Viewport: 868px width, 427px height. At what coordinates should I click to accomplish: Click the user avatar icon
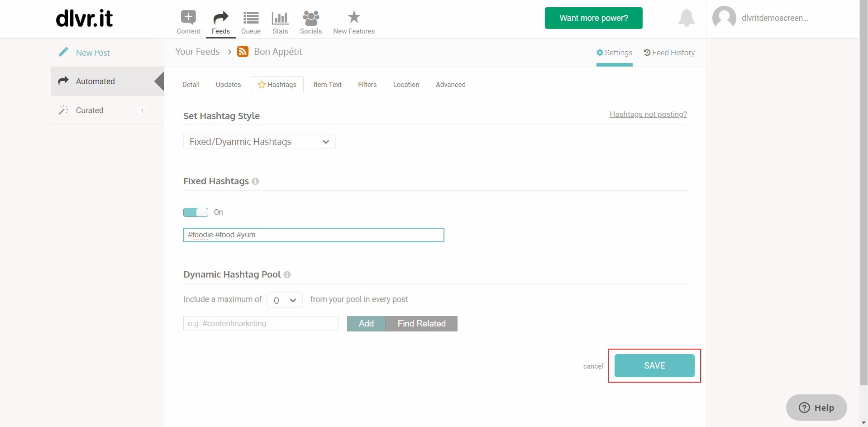click(724, 18)
